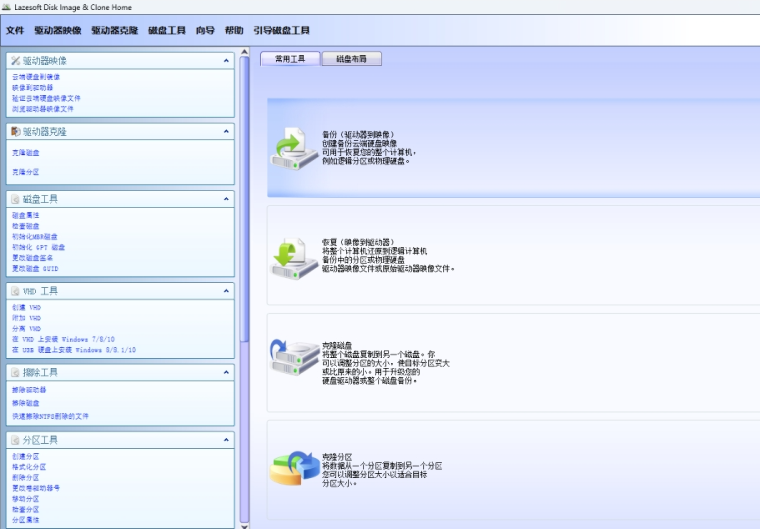Viewport: 760px width, 529px height.
Task: Click third link under 驱动器映像 panel
Action: pos(46,98)
